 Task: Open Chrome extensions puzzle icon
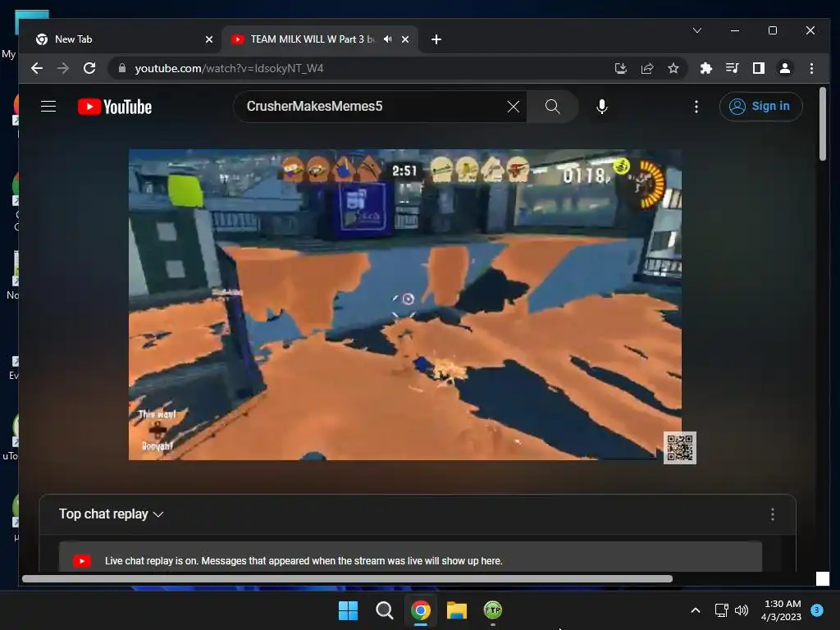click(706, 68)
